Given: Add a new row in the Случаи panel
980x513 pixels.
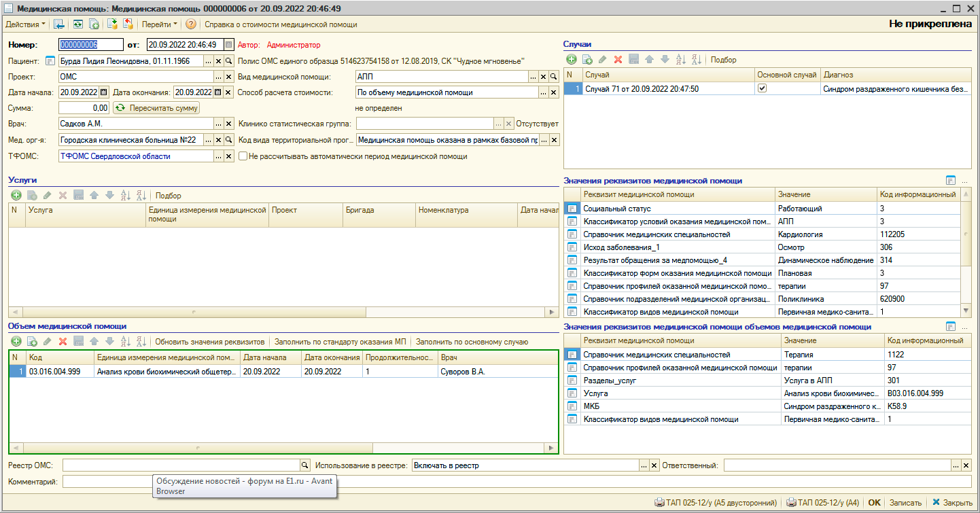Looking at the screenshot, I should pyautogui.click(x=572, y=60).
